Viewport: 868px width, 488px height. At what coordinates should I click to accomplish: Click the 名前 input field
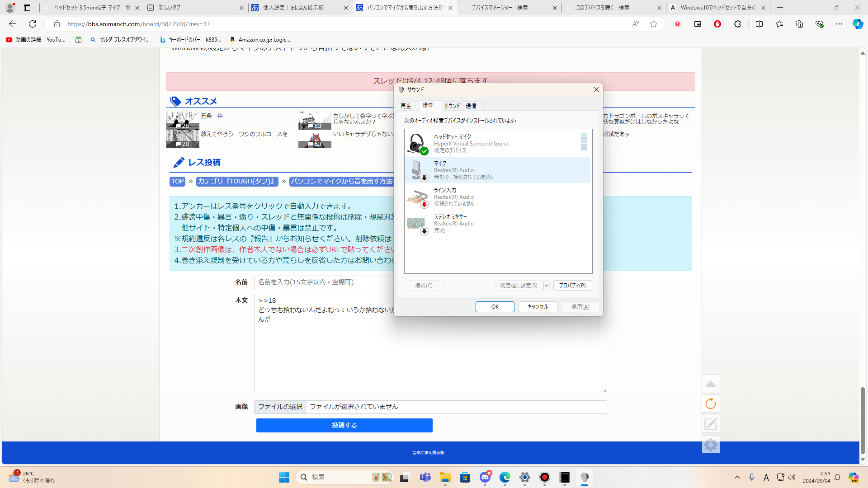pos(324,282)
